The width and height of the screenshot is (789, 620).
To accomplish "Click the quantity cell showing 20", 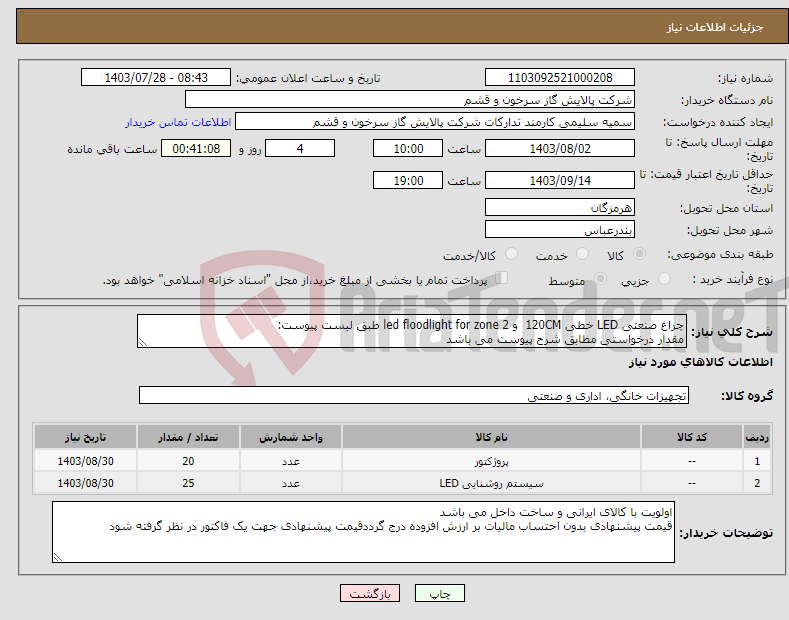I will click(x=188, y=461).
